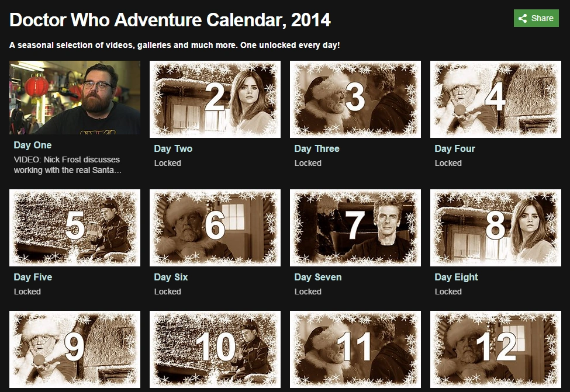Select the number 9 calendar tile
570x392 pixels.
click(x=75, y=349)
